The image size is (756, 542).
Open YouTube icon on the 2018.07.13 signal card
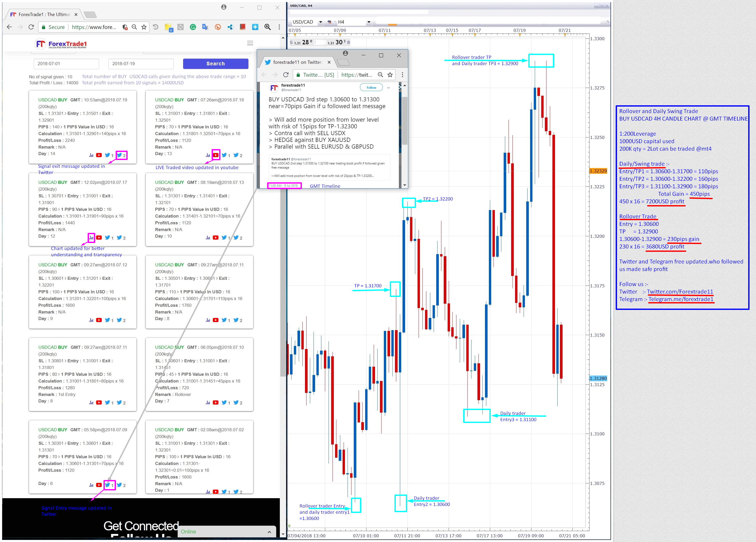pyautogui.click(x=216, y=238)
